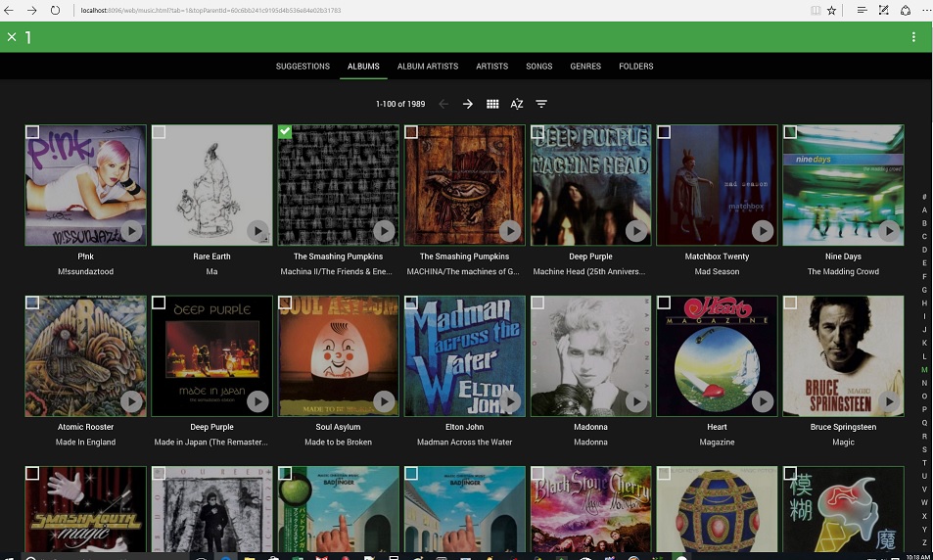This screenshot has height=560, width=933.
Task: Open the Madonna album cover
Action: pos(591,356)
